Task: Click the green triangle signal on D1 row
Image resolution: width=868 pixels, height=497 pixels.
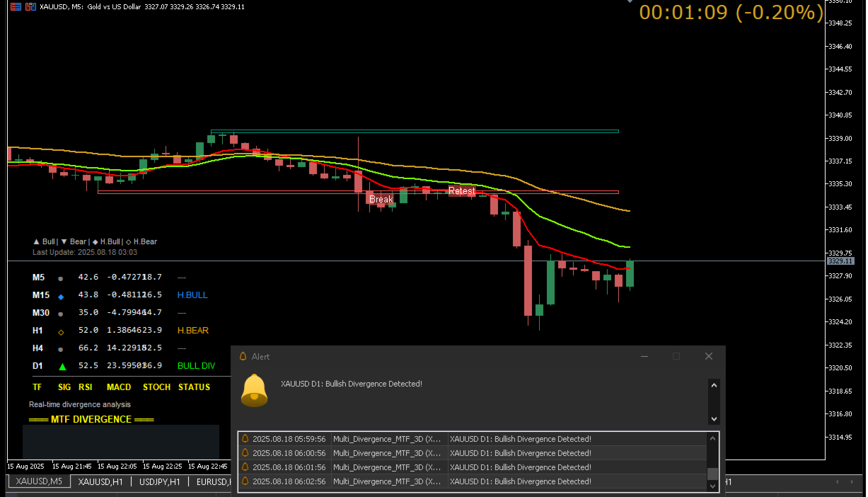Action: (x=62, y=367)
